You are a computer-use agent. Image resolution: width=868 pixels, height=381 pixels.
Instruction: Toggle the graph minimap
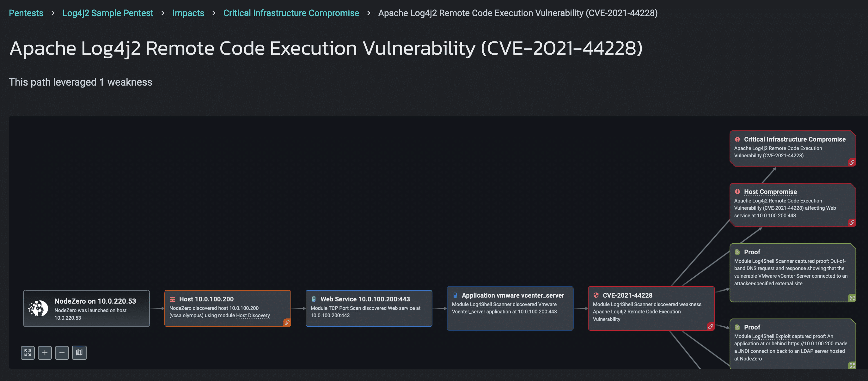pos(79,353)
